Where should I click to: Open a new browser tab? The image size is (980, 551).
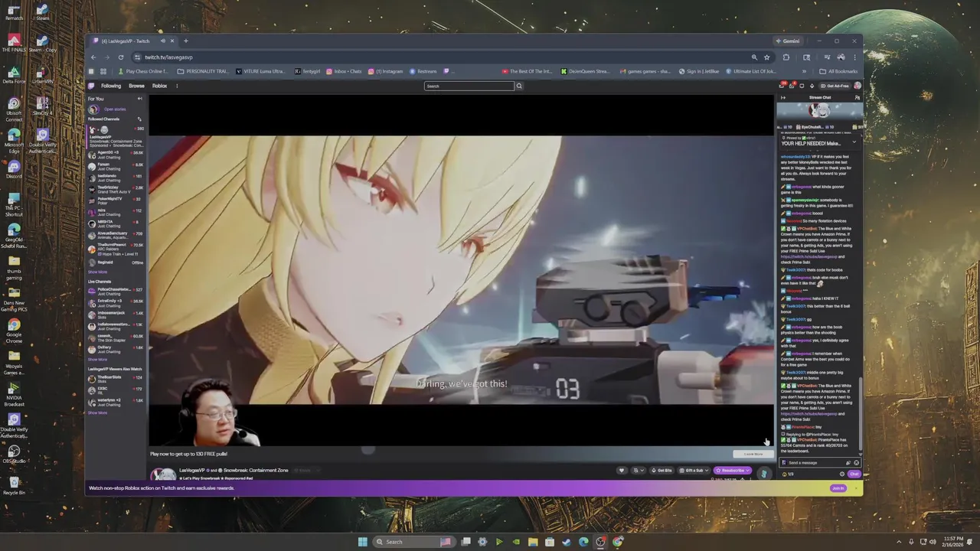click(x=185, y=41)
